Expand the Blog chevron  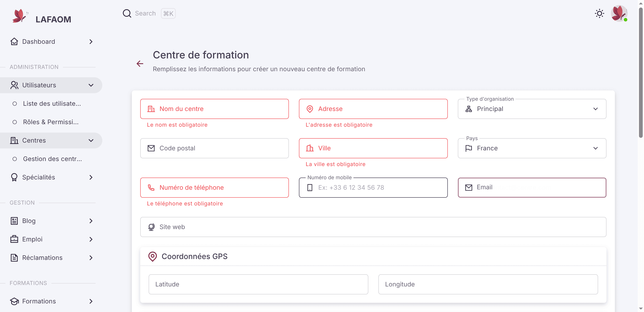pyautogui.click(x=91, y=221)
